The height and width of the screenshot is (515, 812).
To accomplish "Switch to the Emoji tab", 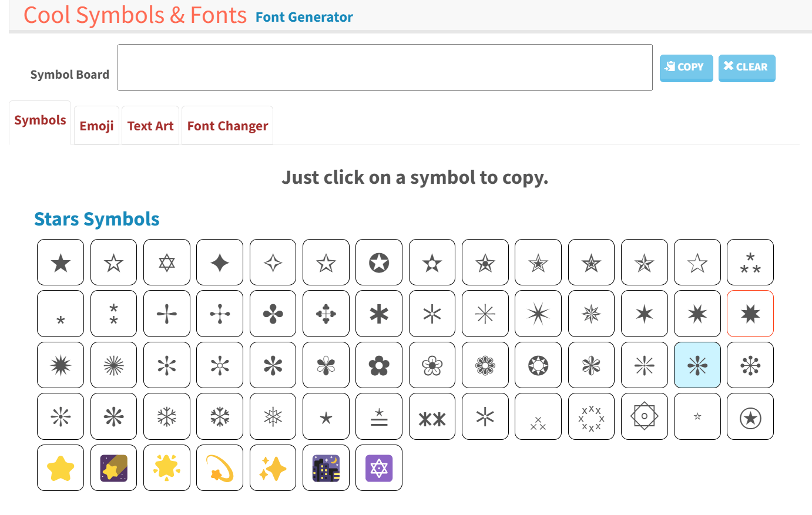I will pyautogui.click(x=96, y=125).
